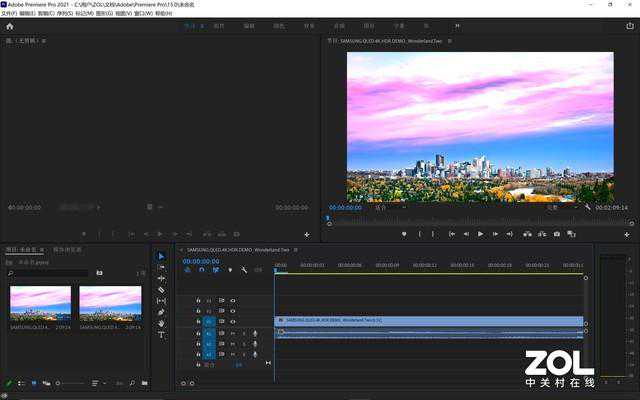This screenshot has width=640, height=400.
Task: Toggle V1 track output eye icon
Action: coord(233,321)
